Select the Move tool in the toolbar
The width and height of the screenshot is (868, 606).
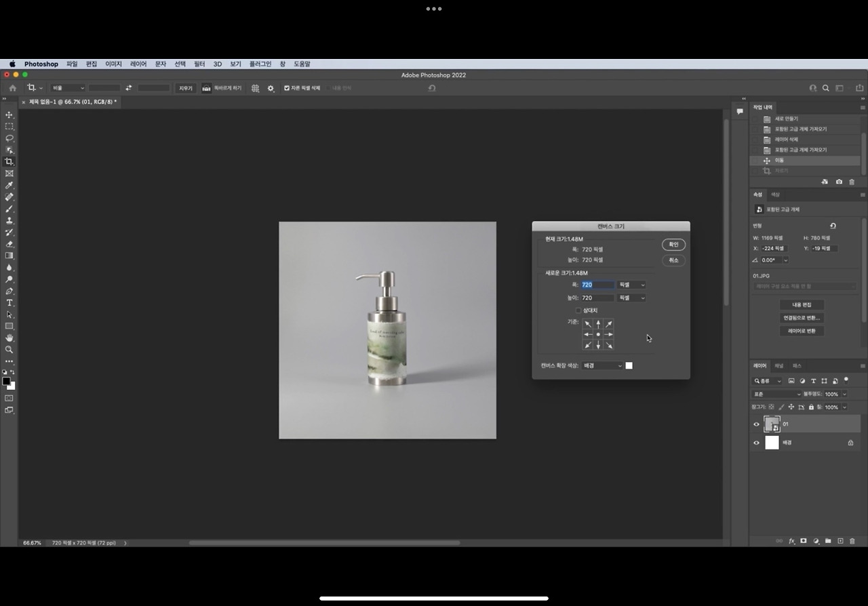tap(9, 115)
